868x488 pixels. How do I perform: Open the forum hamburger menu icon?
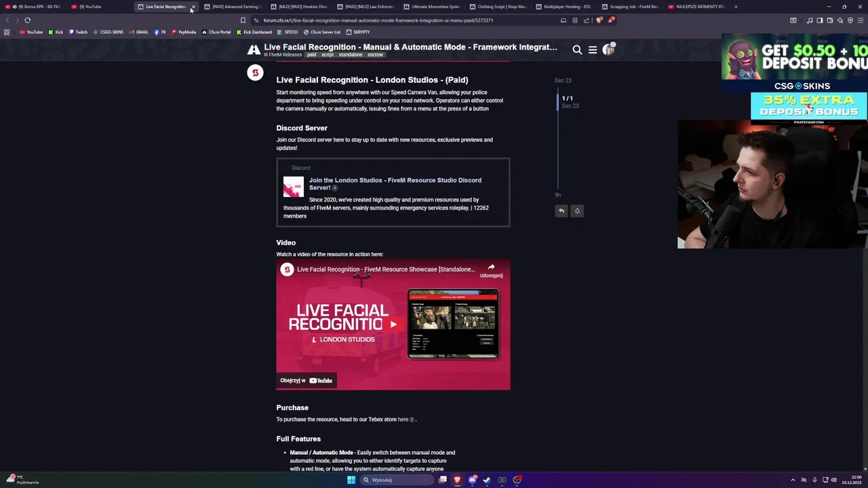coord(593,49)
